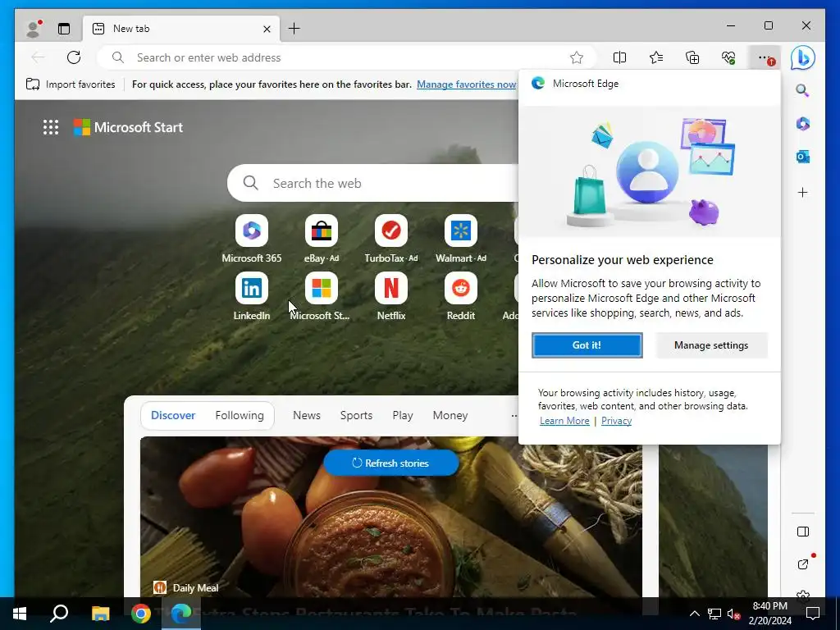Open Microsoft 365 quick link tile
The width and height of the screenshot is (840, 630).
[251, 239]
